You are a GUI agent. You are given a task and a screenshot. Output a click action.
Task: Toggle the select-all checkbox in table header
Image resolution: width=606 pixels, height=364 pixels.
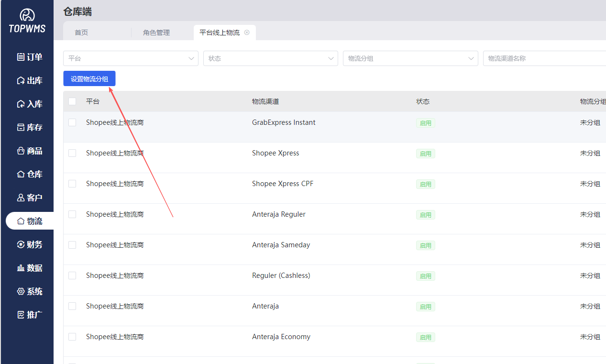tap(72, 101)
